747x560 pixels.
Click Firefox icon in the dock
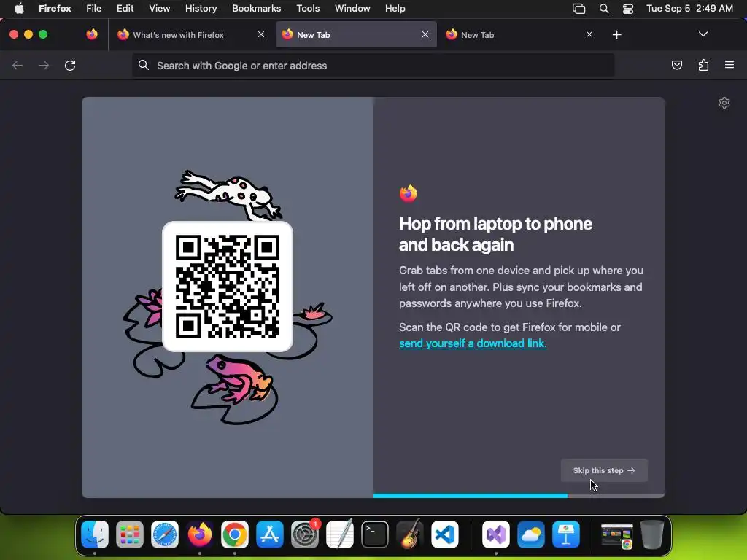click(200, 534)
